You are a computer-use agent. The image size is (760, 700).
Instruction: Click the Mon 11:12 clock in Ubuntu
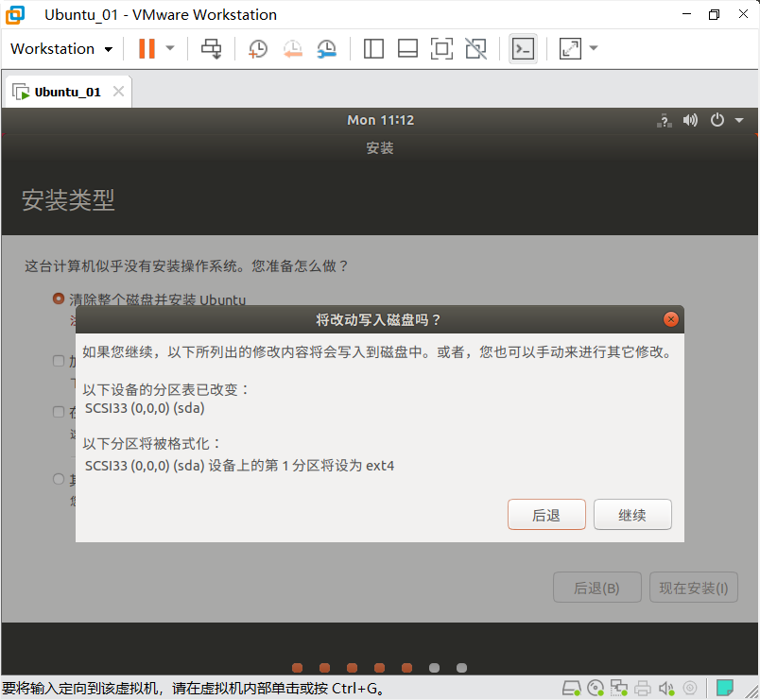[x=381, y=120]
